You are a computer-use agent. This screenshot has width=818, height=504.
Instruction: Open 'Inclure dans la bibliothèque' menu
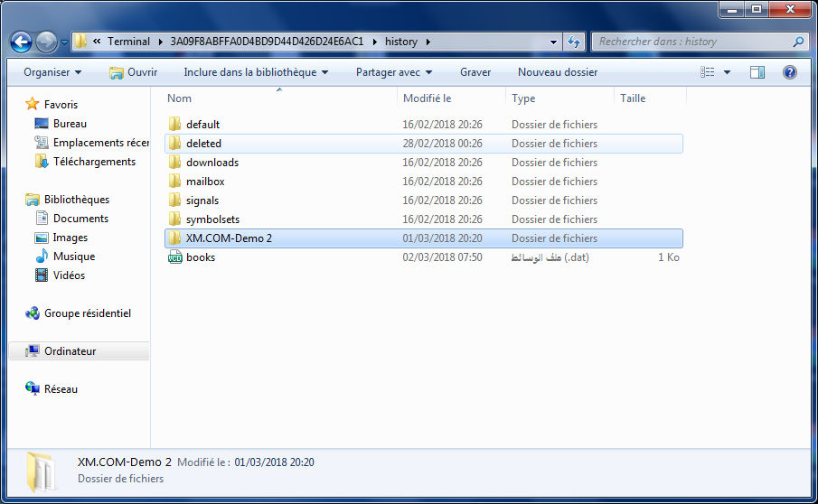coord(255,72)
